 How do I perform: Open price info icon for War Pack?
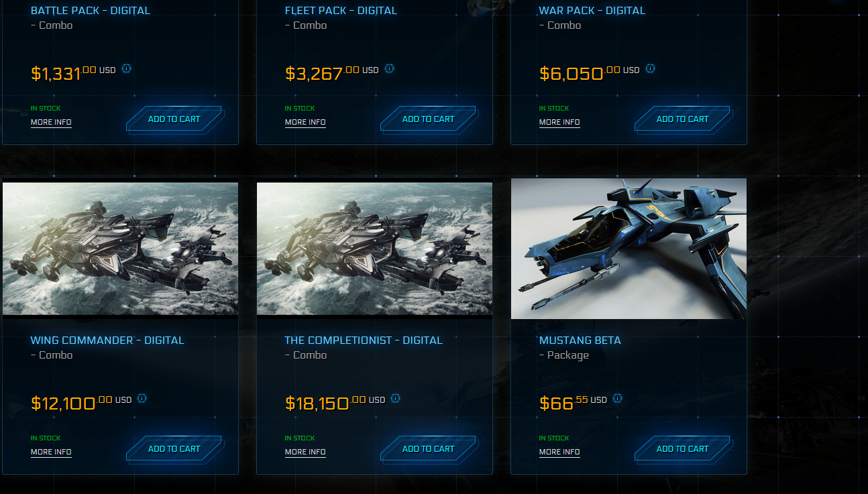(x=651, y=68)
